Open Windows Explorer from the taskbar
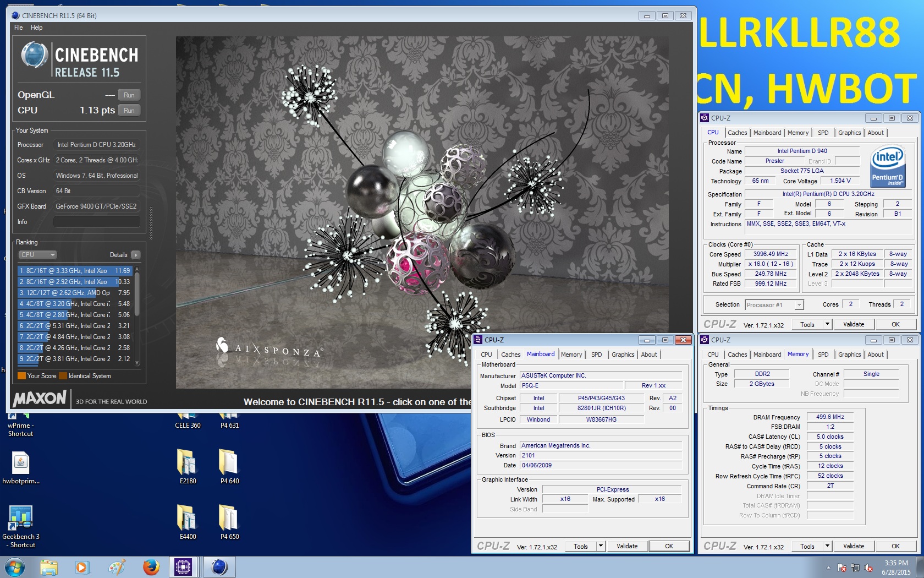 [49, 567]
